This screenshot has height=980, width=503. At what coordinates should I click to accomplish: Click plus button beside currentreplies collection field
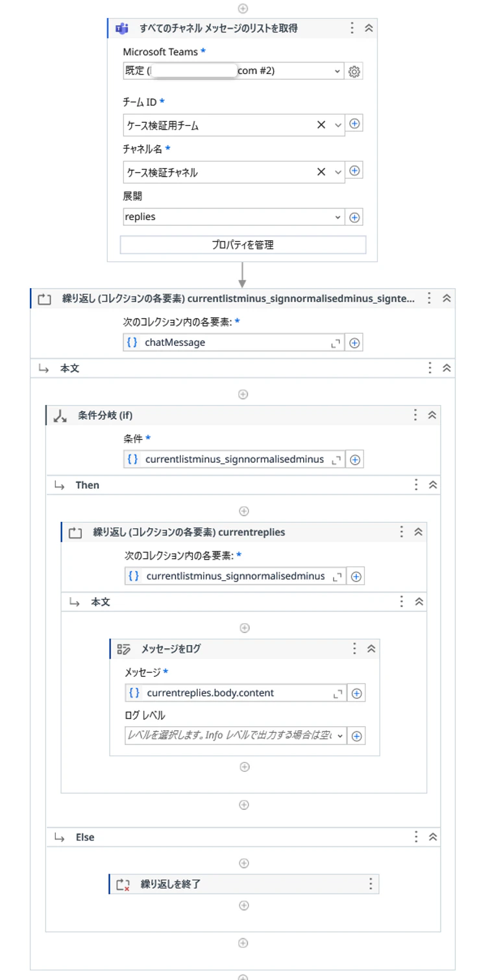click(356, 576)
